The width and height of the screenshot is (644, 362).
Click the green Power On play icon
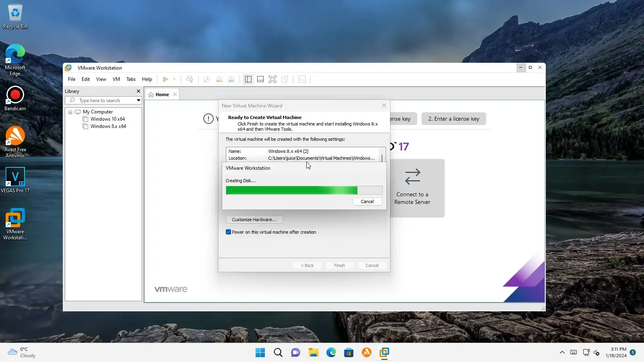pyautogui.click(x=165, y=79)
